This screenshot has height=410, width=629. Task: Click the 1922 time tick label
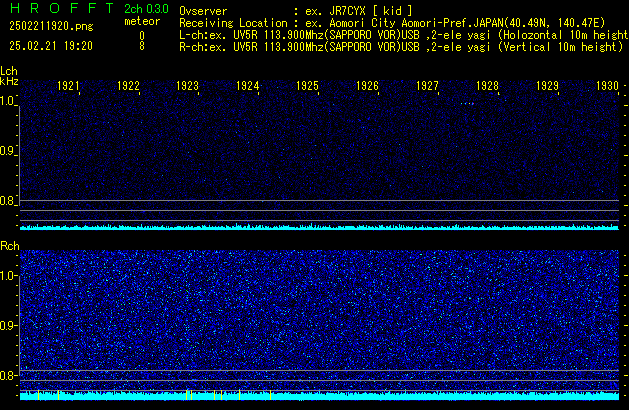pyautogui.click(x=128, y=86)
